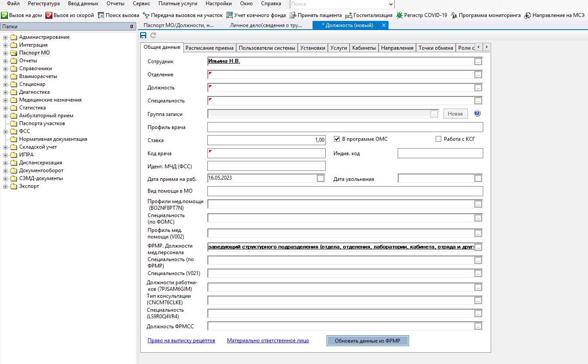588x364 pixels.
Task: Open lookup for Профили мед.помощи (BO2NF8PT7N)
Action: [478, 204]
